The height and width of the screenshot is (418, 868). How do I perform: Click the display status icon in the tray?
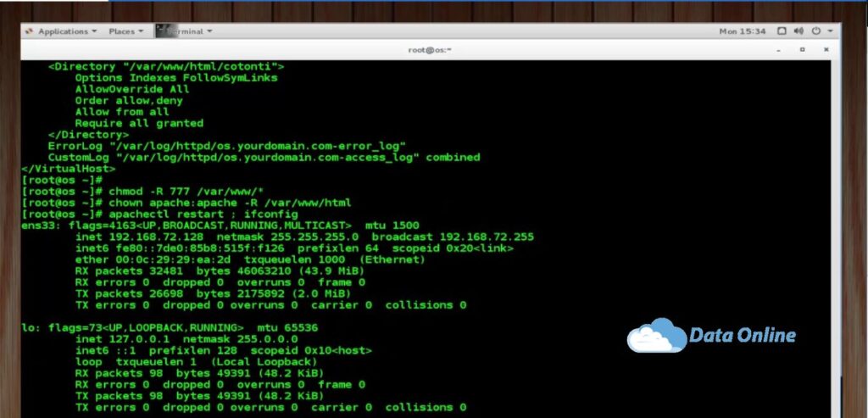click(782, 31)
